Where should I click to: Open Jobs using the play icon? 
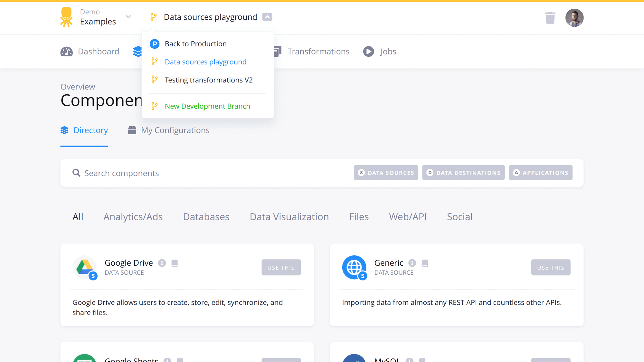[x=368, y=51]
